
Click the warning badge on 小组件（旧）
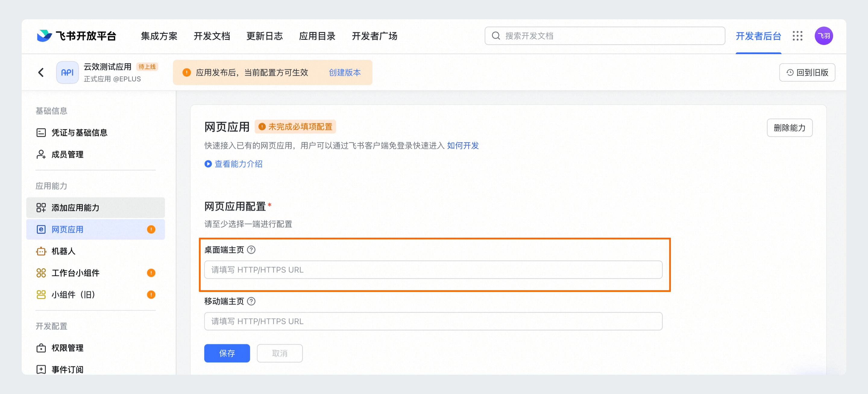[x=151, y=295]
